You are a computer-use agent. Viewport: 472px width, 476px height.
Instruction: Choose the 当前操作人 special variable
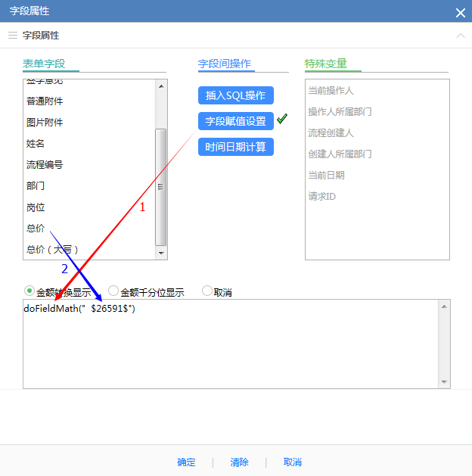tap(331, 90)
